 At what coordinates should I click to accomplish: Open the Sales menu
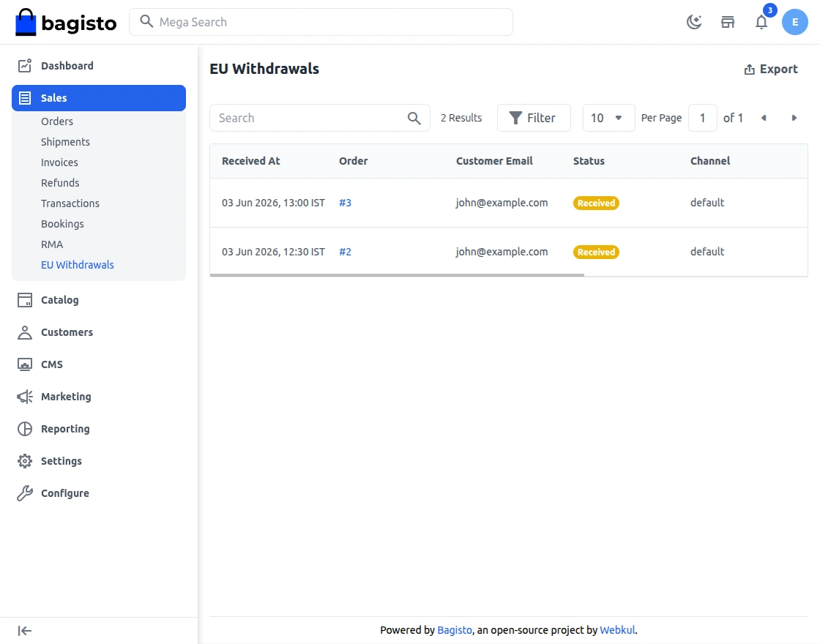pos(98,98)
